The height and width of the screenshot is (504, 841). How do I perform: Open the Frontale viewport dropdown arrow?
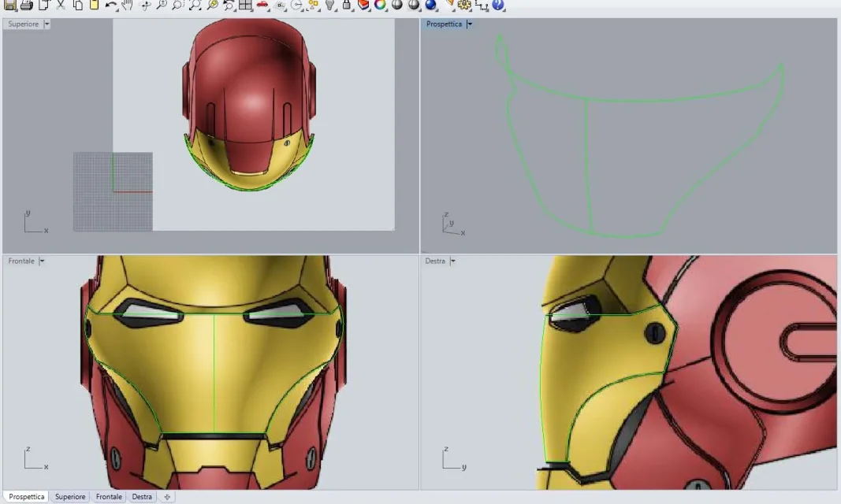point(42,261)
